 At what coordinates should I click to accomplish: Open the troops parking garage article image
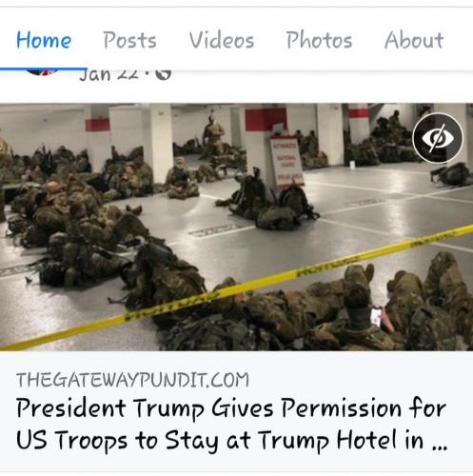[236, 227]
